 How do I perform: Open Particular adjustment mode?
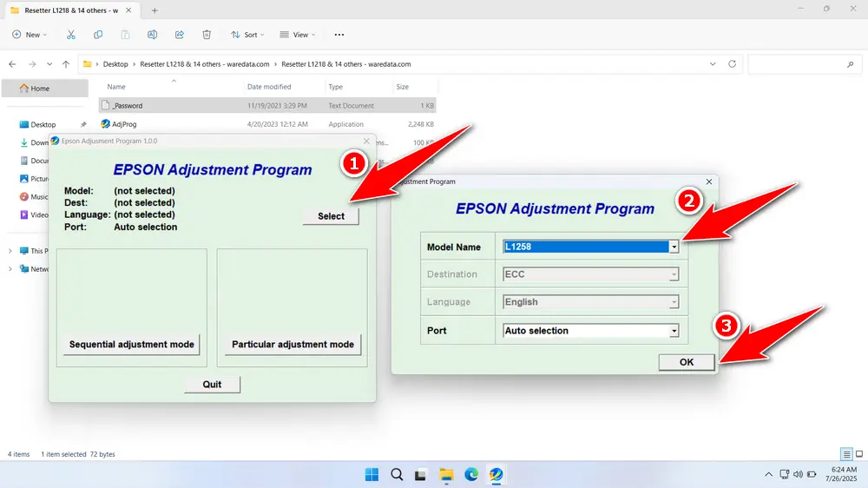coord(293,344)
